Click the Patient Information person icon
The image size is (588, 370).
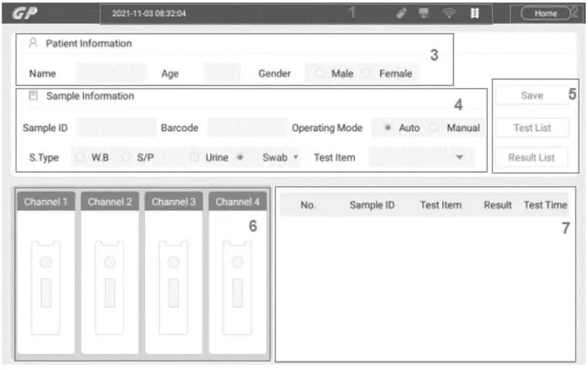(x=33, y=42)
